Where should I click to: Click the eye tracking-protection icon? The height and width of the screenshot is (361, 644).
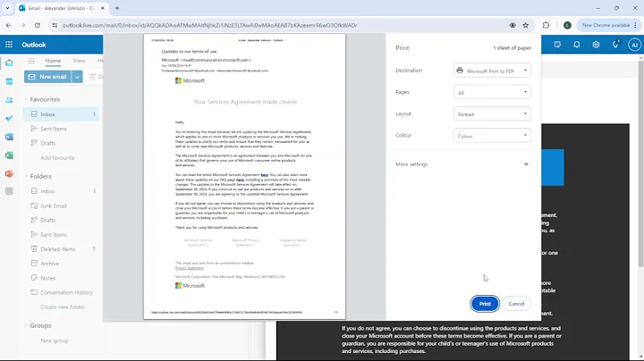coord(513,25)
